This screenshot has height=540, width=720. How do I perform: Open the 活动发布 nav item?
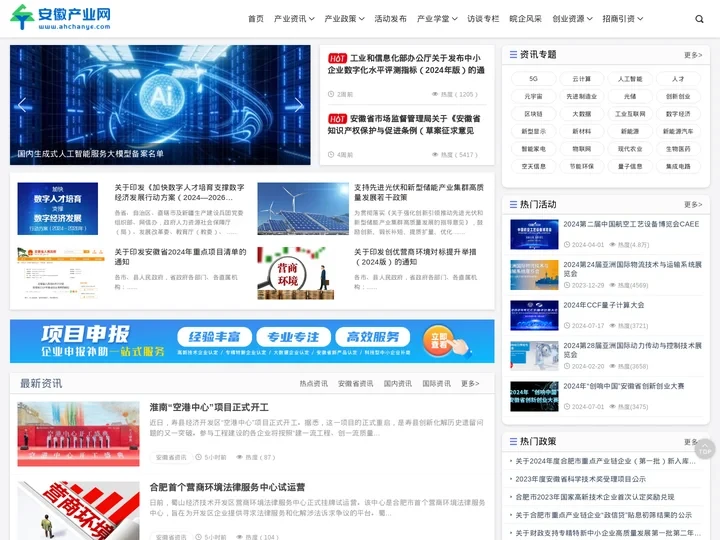click(x=390, y=19)
